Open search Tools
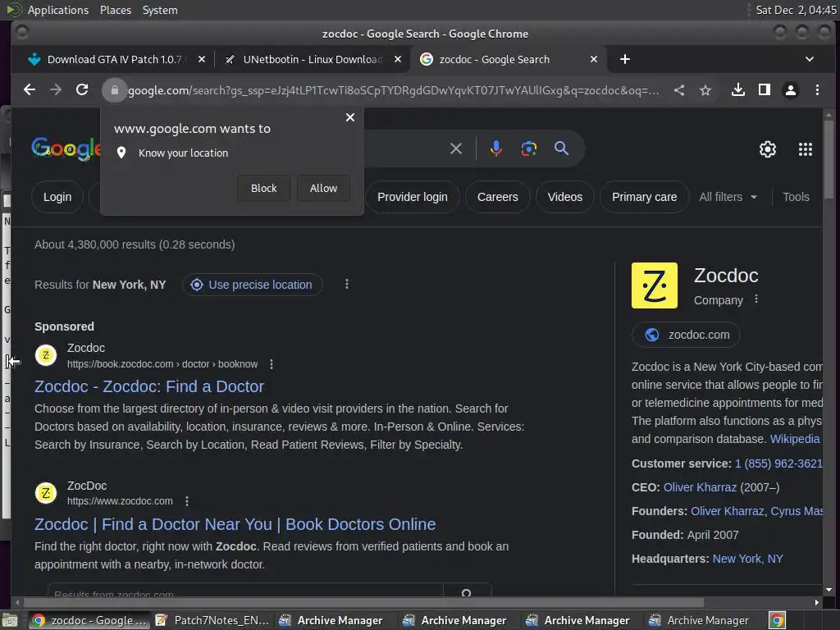The image size is (840, 630). 796,197
